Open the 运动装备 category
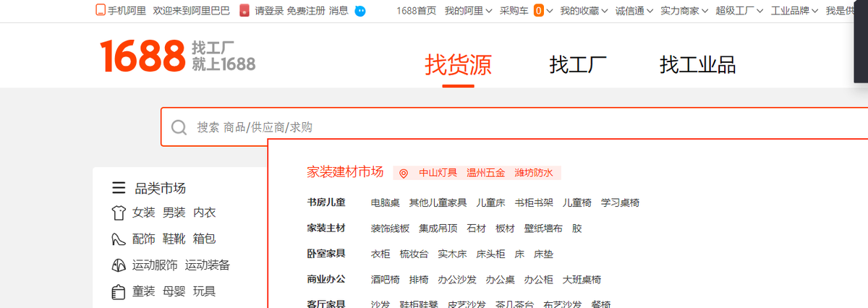The image size is (868, 308). 208,265
